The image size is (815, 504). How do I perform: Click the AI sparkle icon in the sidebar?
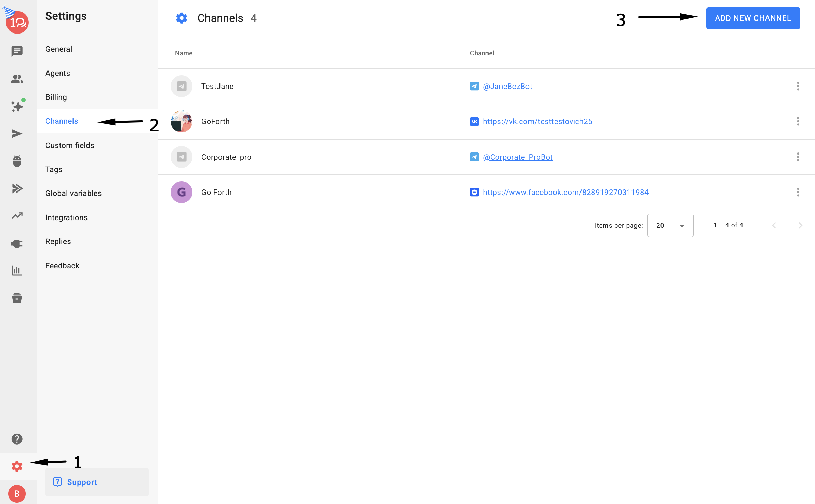point(17,106)
